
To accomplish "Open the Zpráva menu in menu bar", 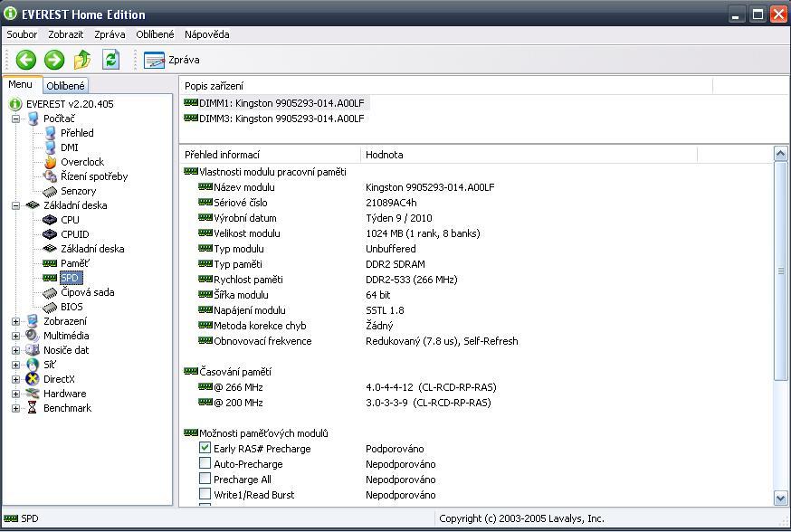I will [110, 34].
